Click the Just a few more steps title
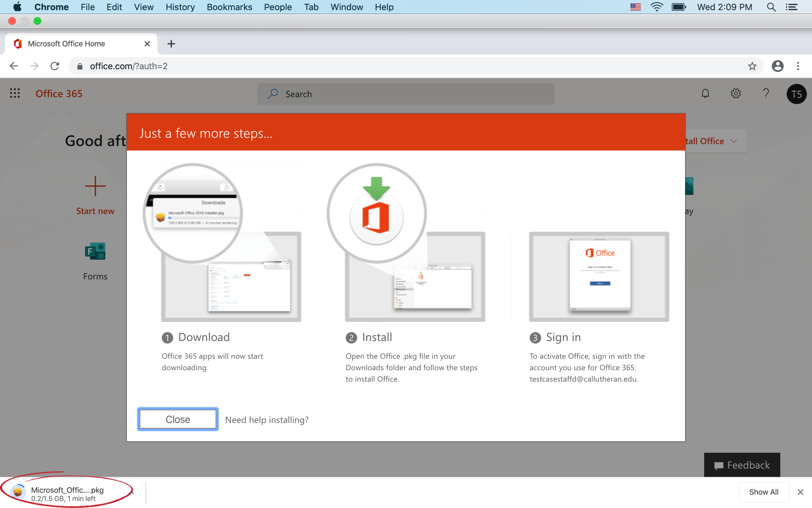The height and width of the screenshot is (508, 812). [x=206, y=133]
